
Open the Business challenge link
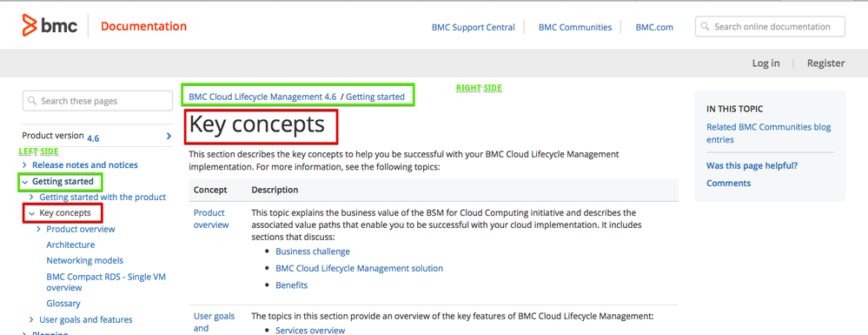pyautogui.click(x=313, y=251)
